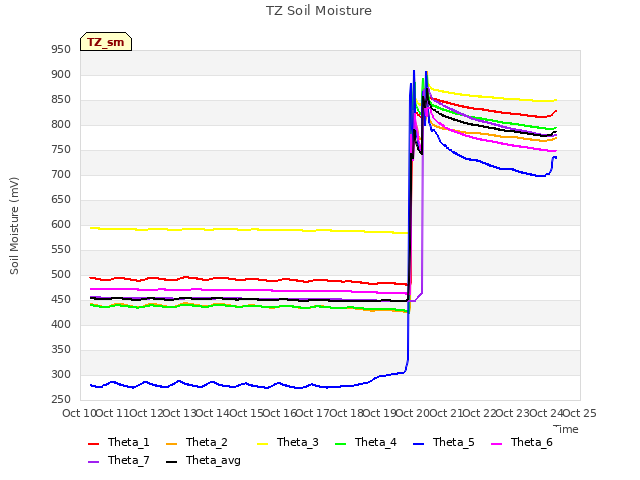640x480 pixels.
Task: Click the Theta_3 legend label
Action: (298, 442)
